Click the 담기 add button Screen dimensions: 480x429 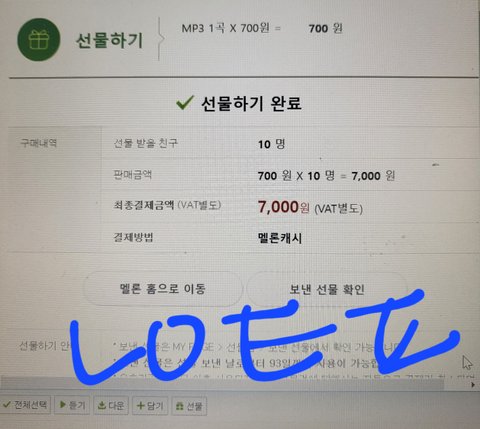pos(150,406)
